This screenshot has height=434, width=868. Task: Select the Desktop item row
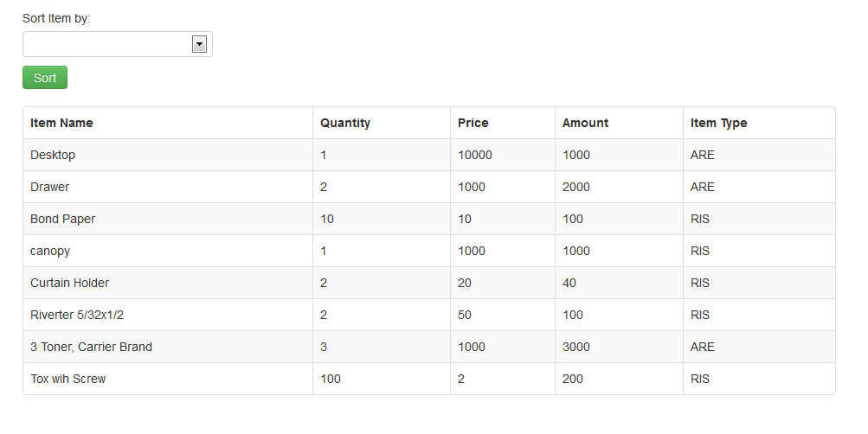point(429,155)
